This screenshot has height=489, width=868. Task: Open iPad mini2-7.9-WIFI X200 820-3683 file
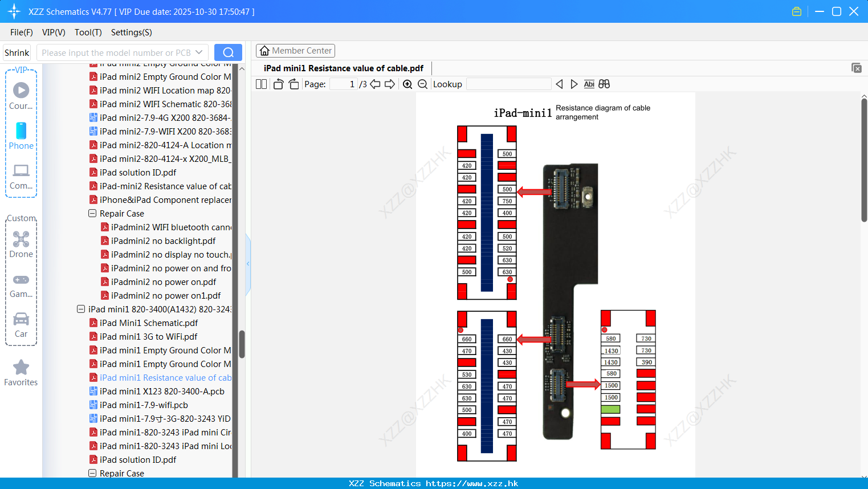point(160,132)
